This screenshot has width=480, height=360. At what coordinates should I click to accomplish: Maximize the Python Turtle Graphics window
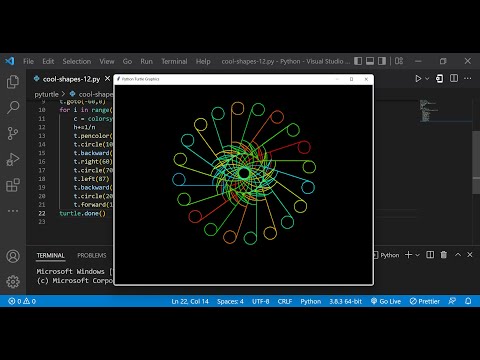coord(351,79)
